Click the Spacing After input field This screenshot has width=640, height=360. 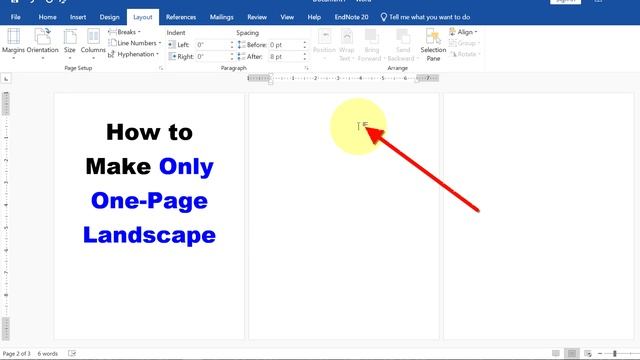point(285,57)
